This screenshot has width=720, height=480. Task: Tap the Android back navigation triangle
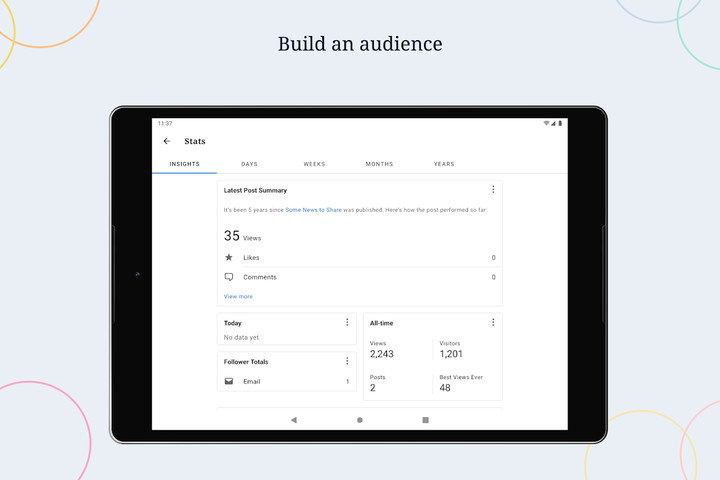(294, 420)
